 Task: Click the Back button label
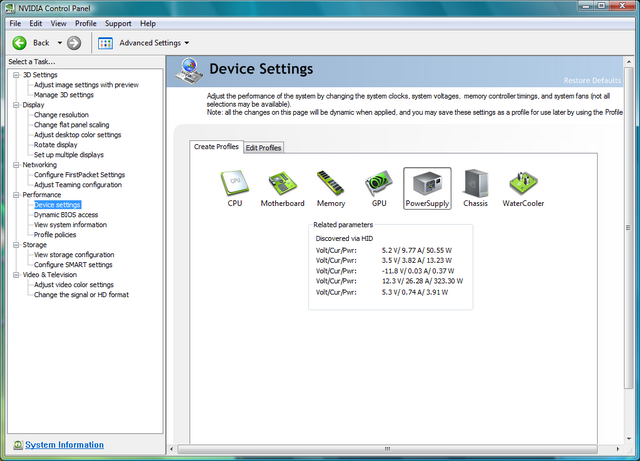pos(41,43)
